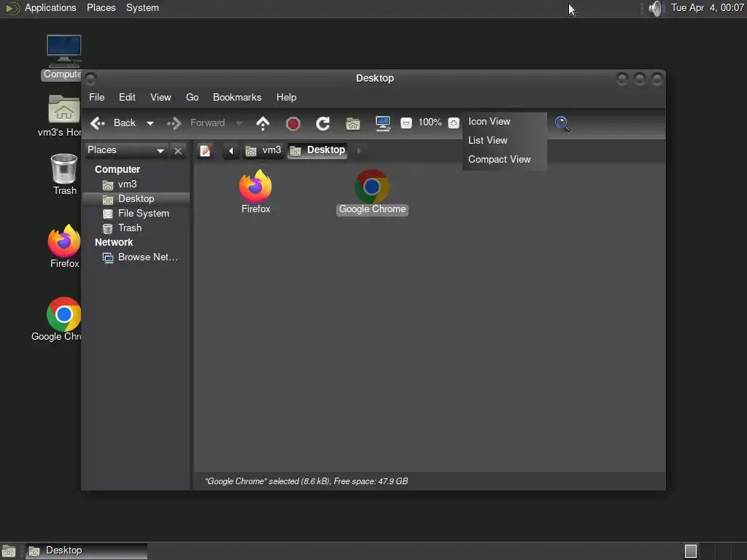Open the View menu
The height and width of the screenshot is (560, 747).
pyautogui.click(x=160, y=97)
